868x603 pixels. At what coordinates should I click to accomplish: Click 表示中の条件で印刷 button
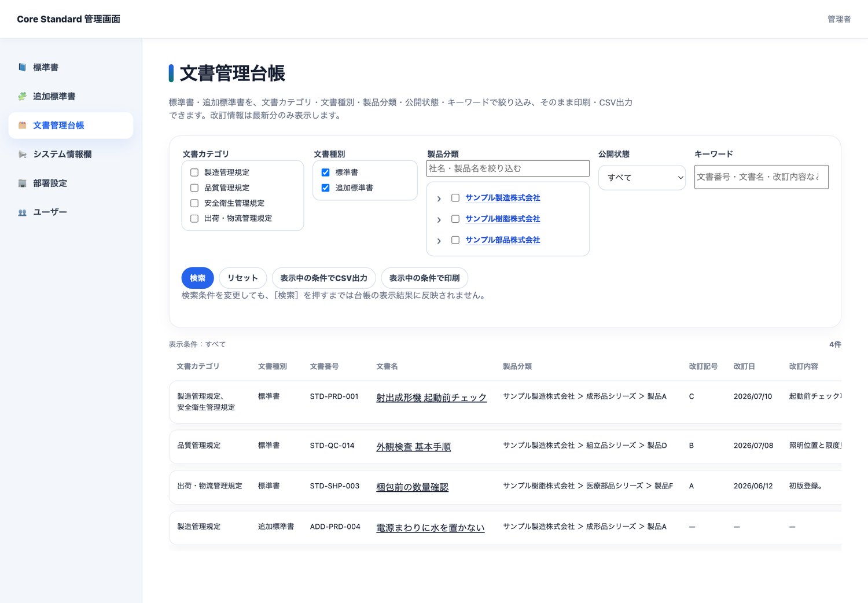pos(425,278)
